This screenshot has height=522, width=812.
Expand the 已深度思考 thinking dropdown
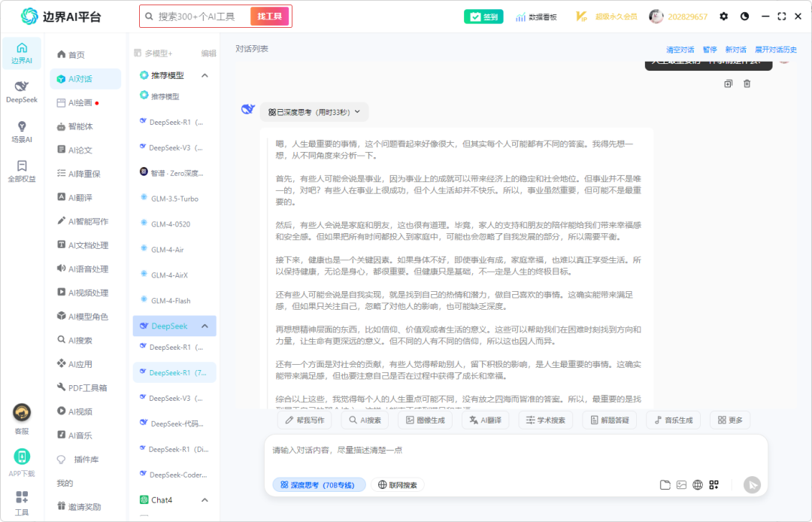314,112
